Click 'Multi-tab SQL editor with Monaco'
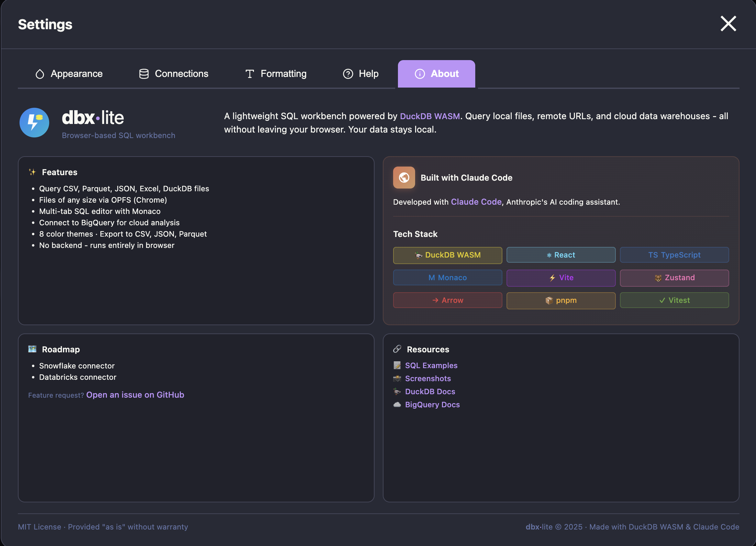The height and width of the screenshot is (546, 756). click(100, 211)
